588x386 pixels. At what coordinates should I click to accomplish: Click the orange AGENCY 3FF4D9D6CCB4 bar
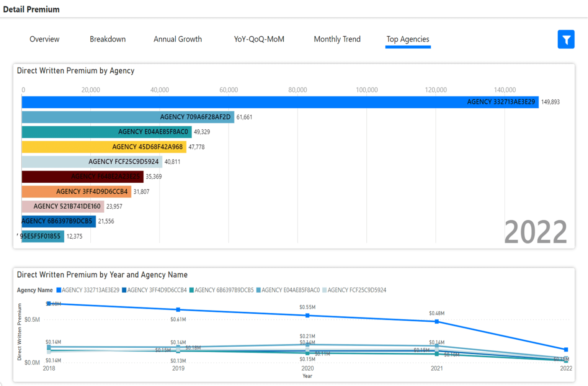pos(76,191)
